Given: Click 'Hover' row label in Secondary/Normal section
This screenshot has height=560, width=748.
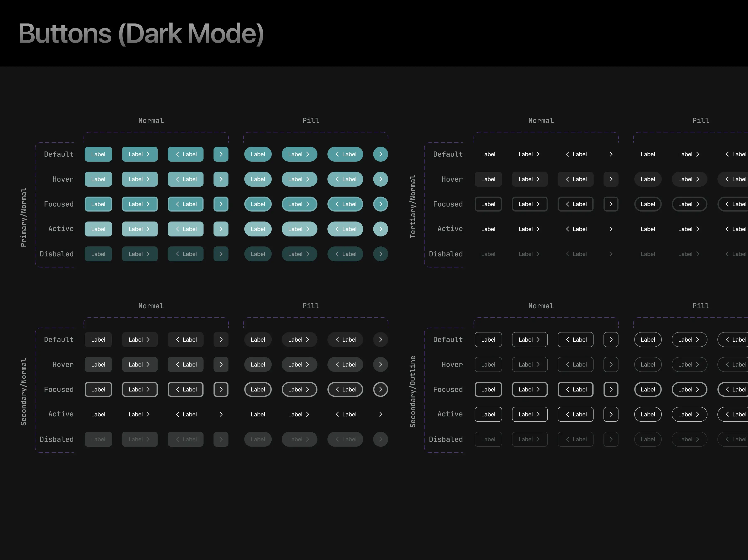Looking at the screenshot, I should (63, 365).
